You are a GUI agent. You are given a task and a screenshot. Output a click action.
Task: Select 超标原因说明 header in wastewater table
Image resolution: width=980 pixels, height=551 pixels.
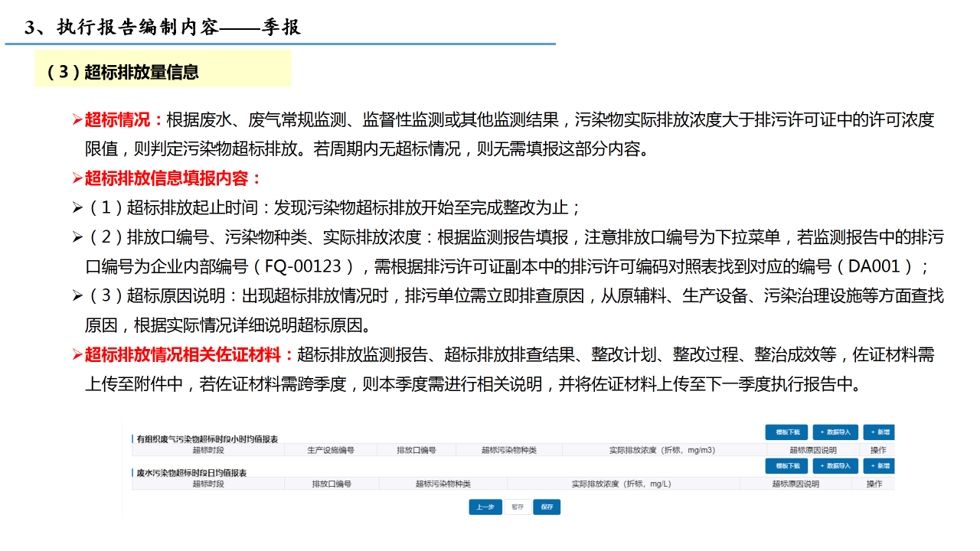click(795, 484)
